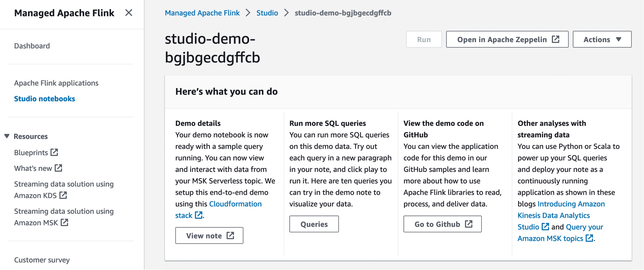Viewport: 644px width, 270px height.
Task: Collapse the Resources section triangle
Action: pos(7,136)
